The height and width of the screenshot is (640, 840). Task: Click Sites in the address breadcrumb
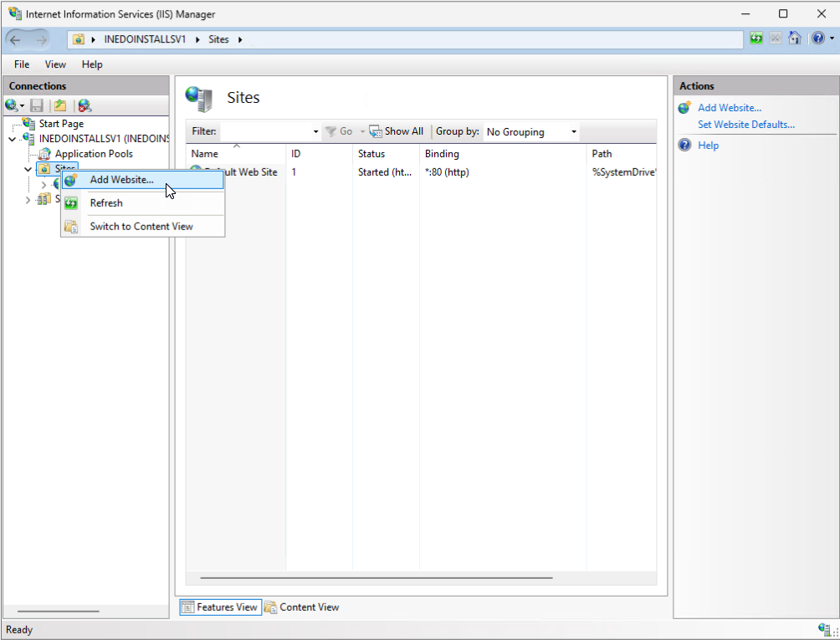pyautogui.click(x=218, y=39)
